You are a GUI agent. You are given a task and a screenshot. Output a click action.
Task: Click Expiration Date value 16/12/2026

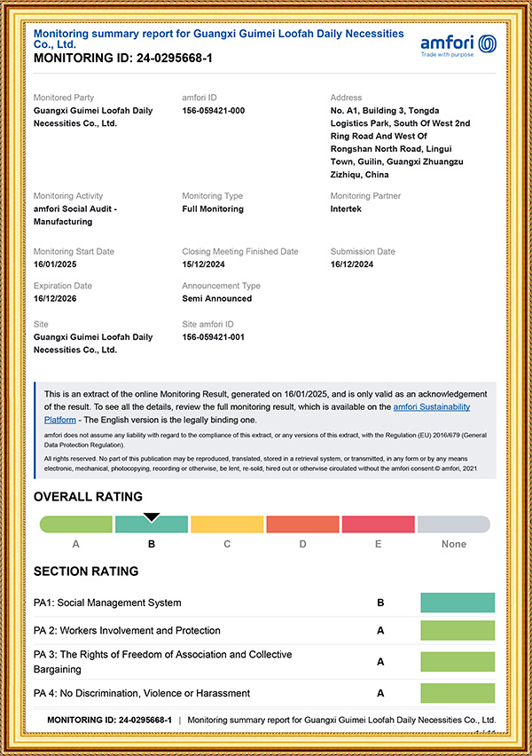tap(55, 298)
